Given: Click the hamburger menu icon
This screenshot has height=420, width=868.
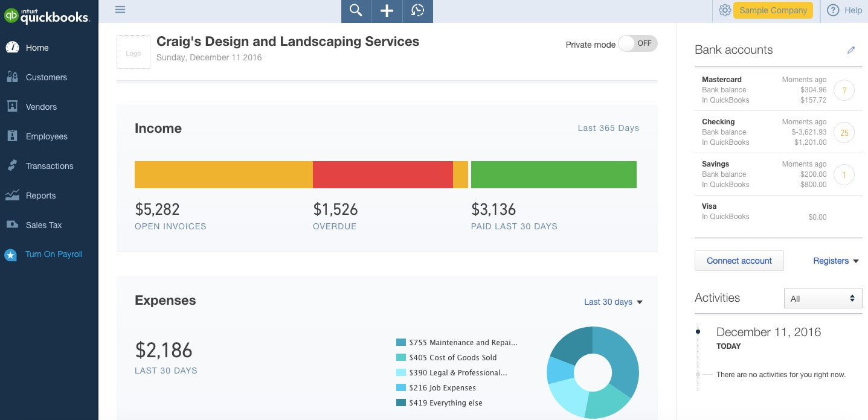Looking at the screenshot, I should tap(120, 10).
